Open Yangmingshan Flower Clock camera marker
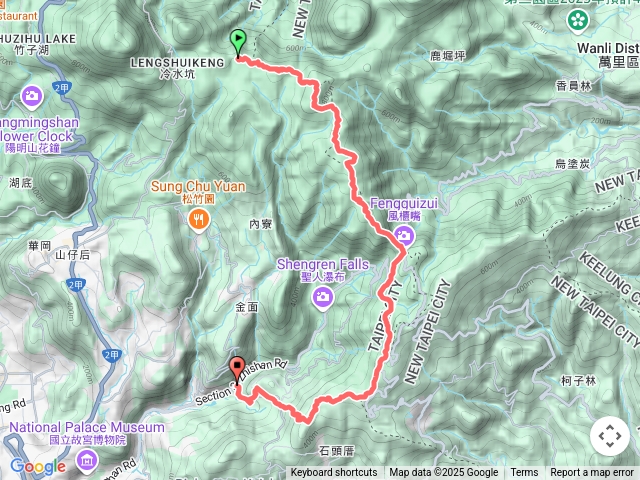This screenshot has width=640, height=480. [x=32, y=98]
